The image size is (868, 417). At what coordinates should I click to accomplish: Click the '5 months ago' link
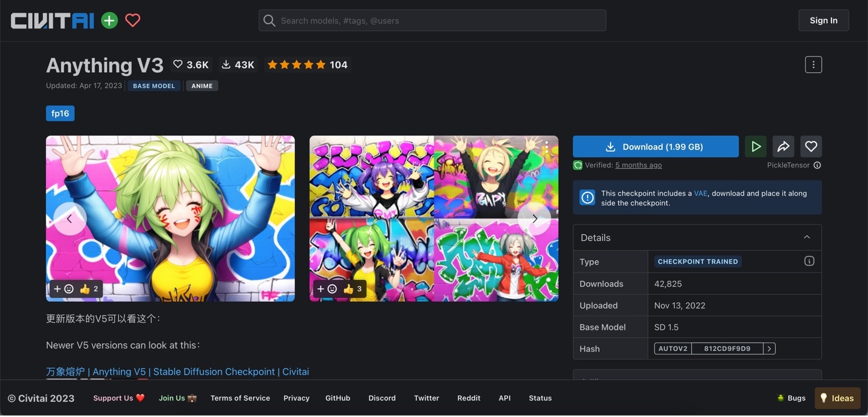(x=639, y=165)
